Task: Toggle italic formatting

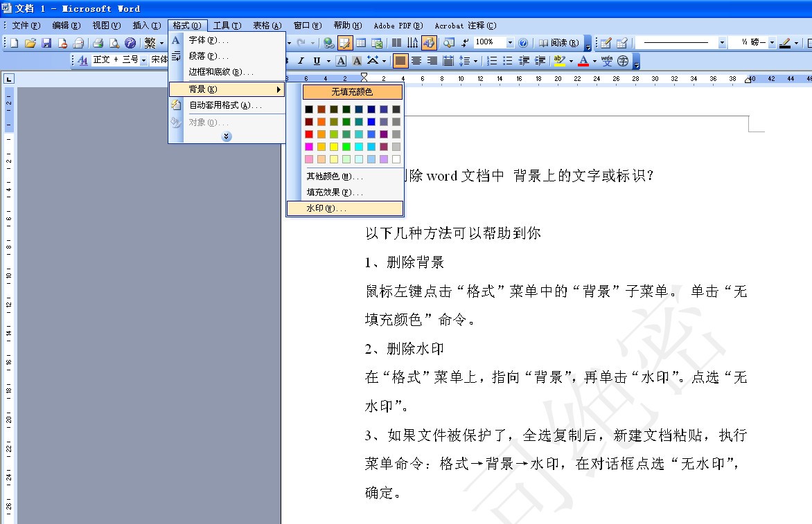Action: 301,61
